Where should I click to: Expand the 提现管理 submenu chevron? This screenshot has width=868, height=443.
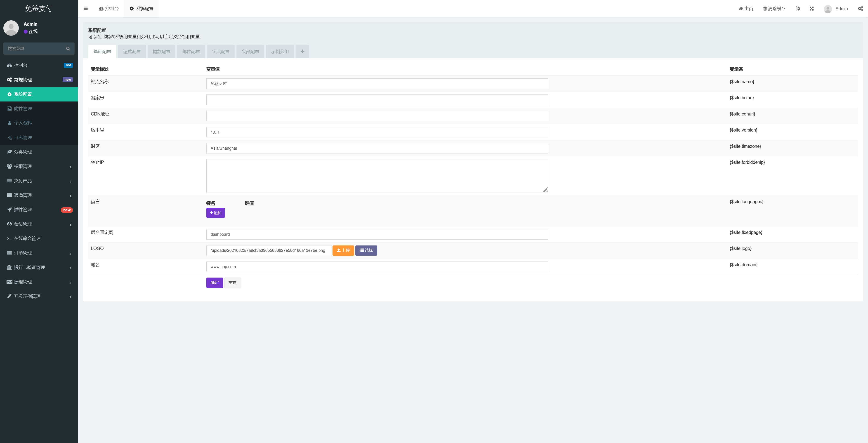pyautogui.click(x=71, y=283)
